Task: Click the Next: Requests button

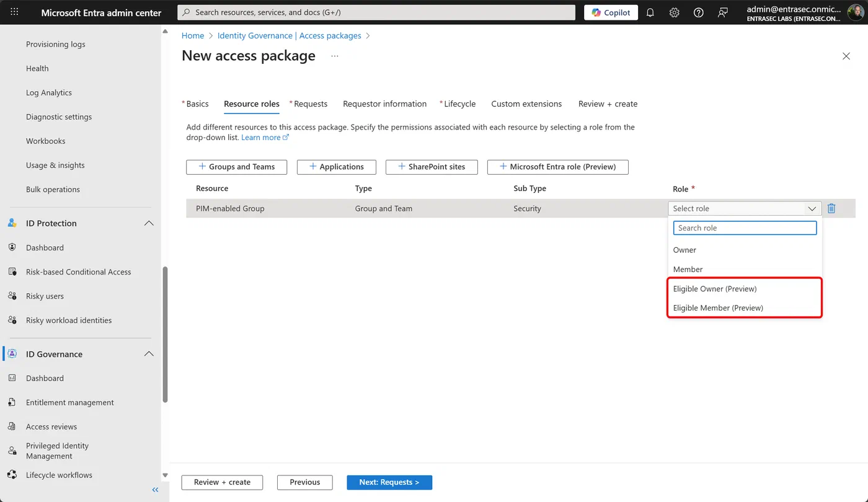Action: tap(389, 482)
